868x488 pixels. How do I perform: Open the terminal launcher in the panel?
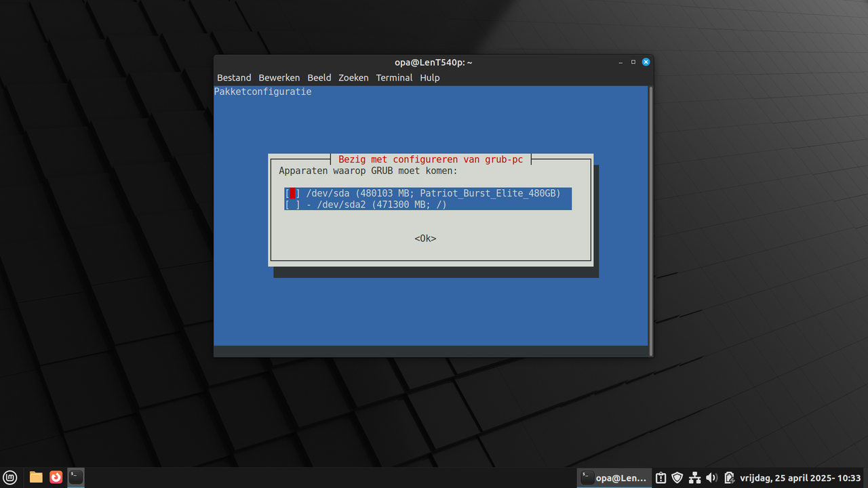[76, 477]
